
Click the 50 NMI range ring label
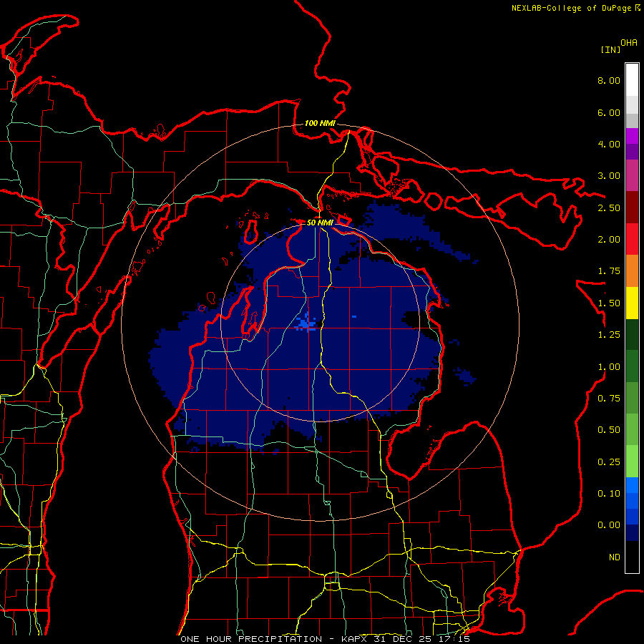[320, 223]
